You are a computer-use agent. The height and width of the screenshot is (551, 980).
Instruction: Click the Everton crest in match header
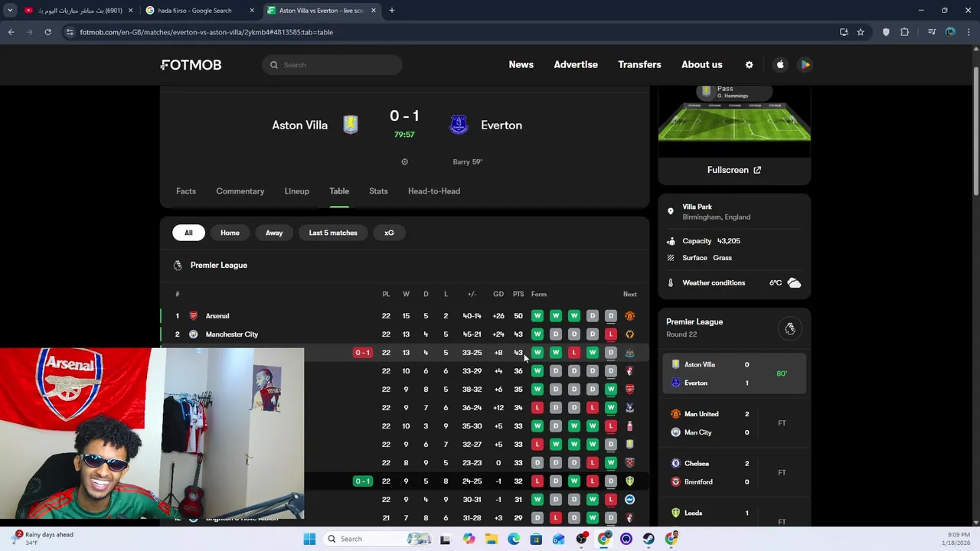[459, 125]
